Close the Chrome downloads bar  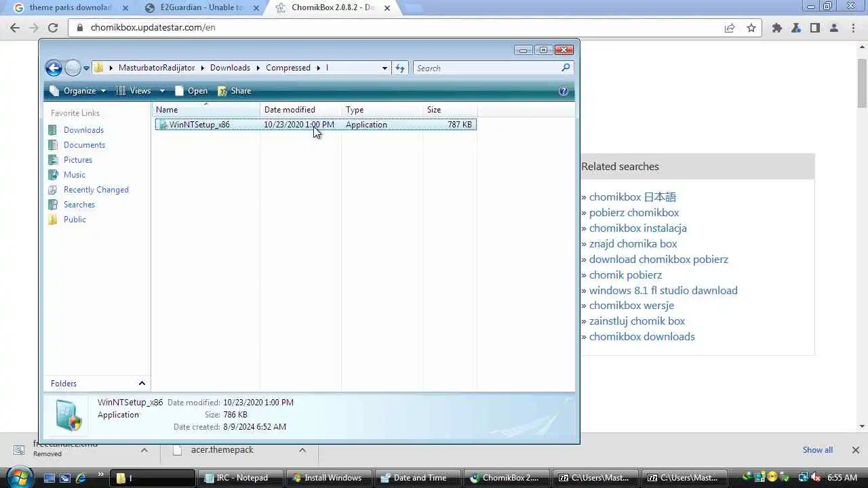[x=855, y=450]
